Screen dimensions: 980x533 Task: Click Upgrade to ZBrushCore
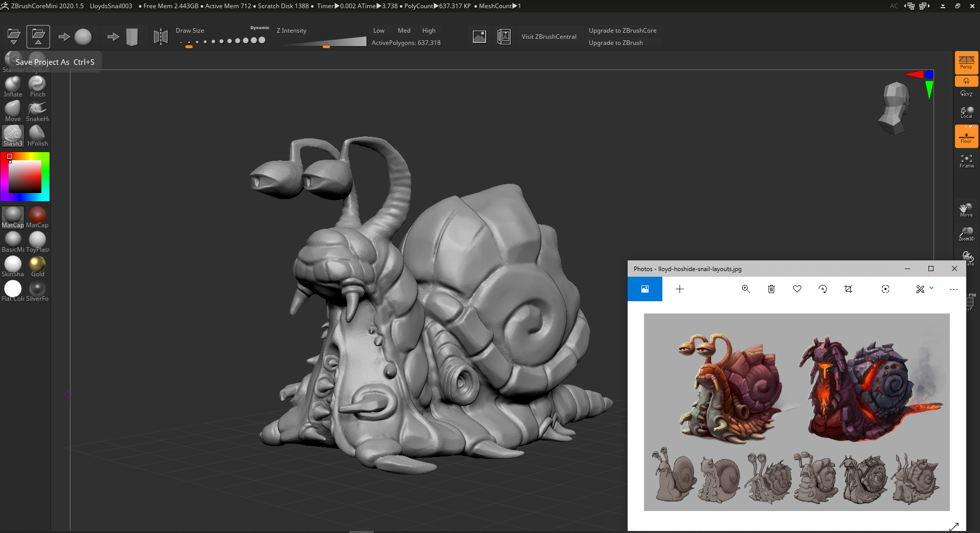coord(622,31)
